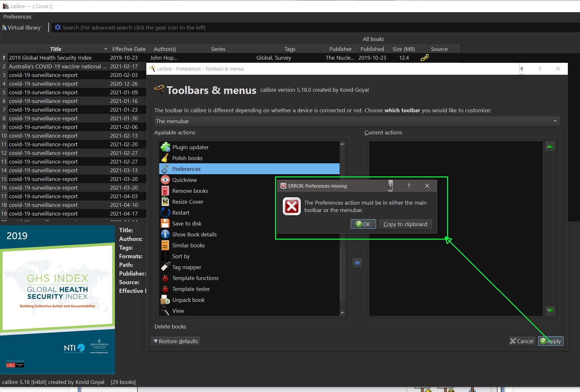This screenshot has height=392, width=580.
Task: Click the Show Book details info icon
Action: (x=165, y=234)
